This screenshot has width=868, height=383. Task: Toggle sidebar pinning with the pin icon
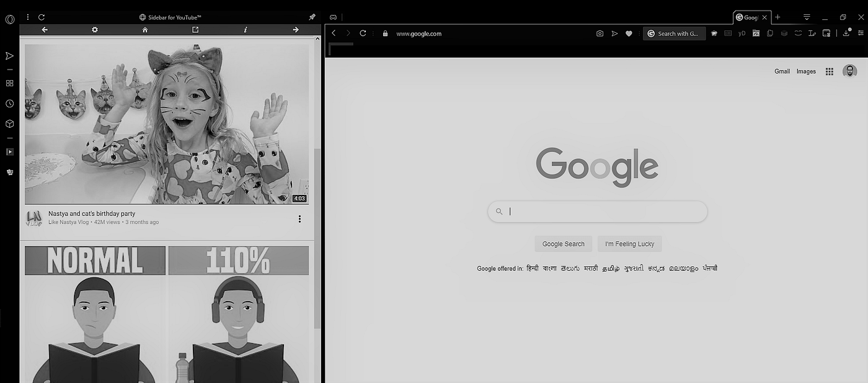pyautogui.click(x=312, y=17)
